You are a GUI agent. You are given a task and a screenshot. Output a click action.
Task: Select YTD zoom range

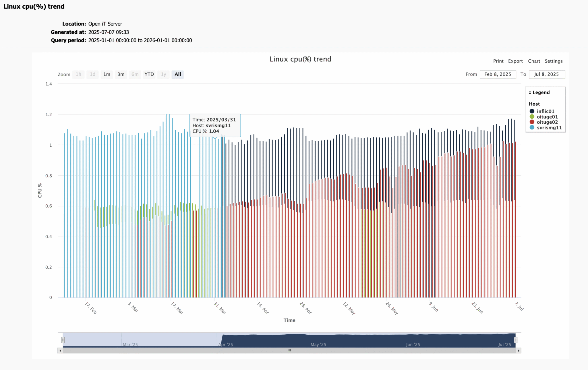tap(149, 74)
